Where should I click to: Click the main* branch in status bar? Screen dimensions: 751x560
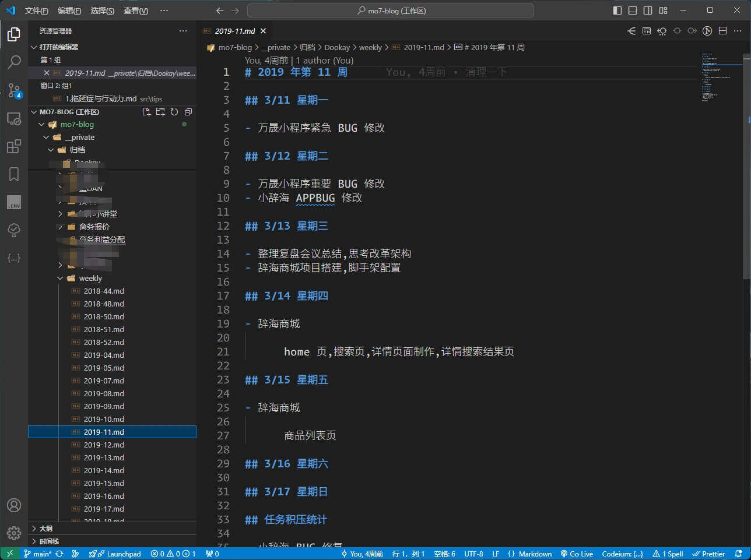[38, 554]
